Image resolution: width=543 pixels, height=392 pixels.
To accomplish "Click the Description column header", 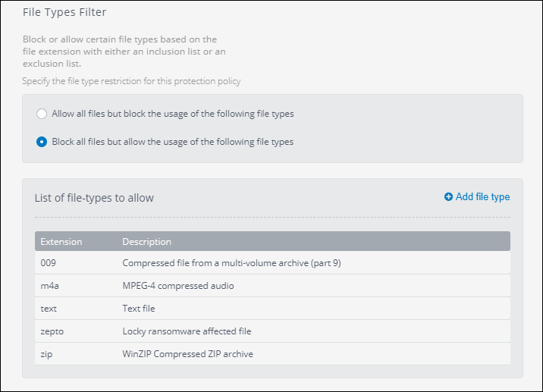I will [147, 242].
